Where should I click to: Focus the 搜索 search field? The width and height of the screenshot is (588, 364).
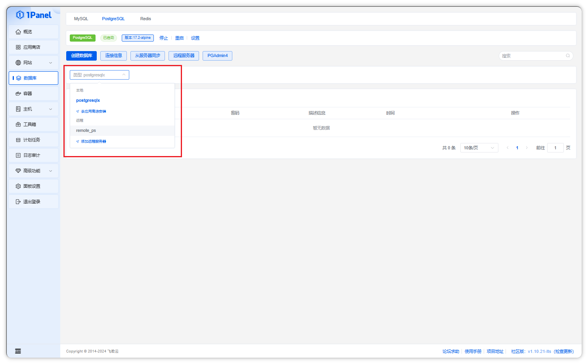(x=536, y=56)
